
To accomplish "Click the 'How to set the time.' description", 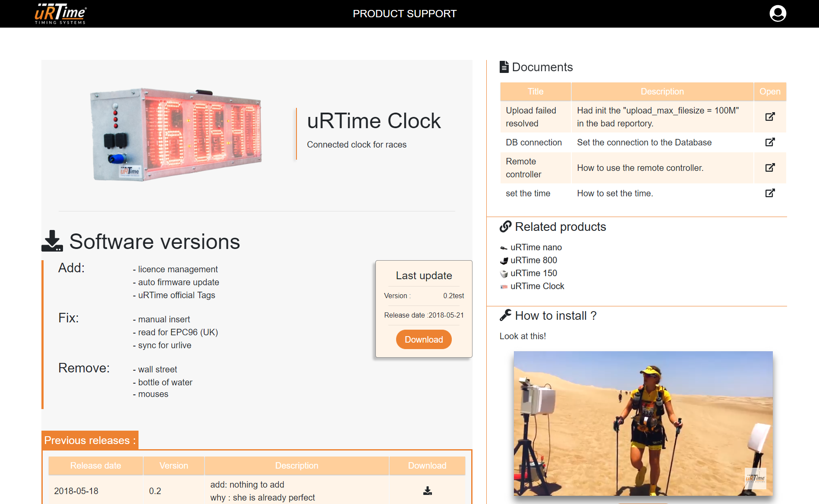I will [x=615, y=193].
